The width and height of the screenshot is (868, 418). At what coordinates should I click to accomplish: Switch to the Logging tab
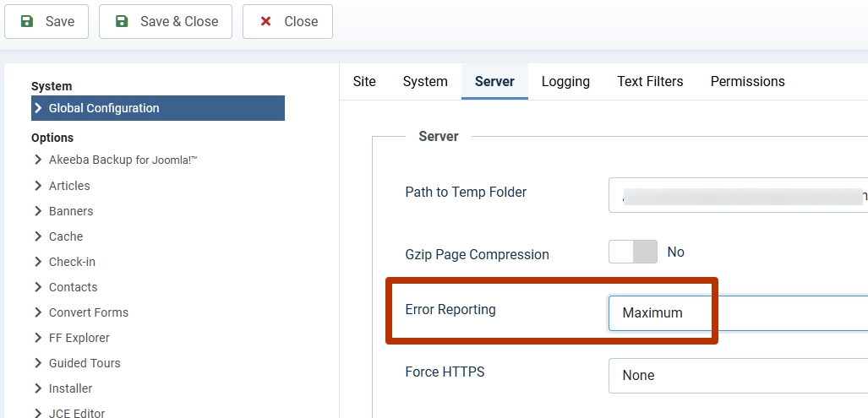pyautogui.click(x=565, y=82)
